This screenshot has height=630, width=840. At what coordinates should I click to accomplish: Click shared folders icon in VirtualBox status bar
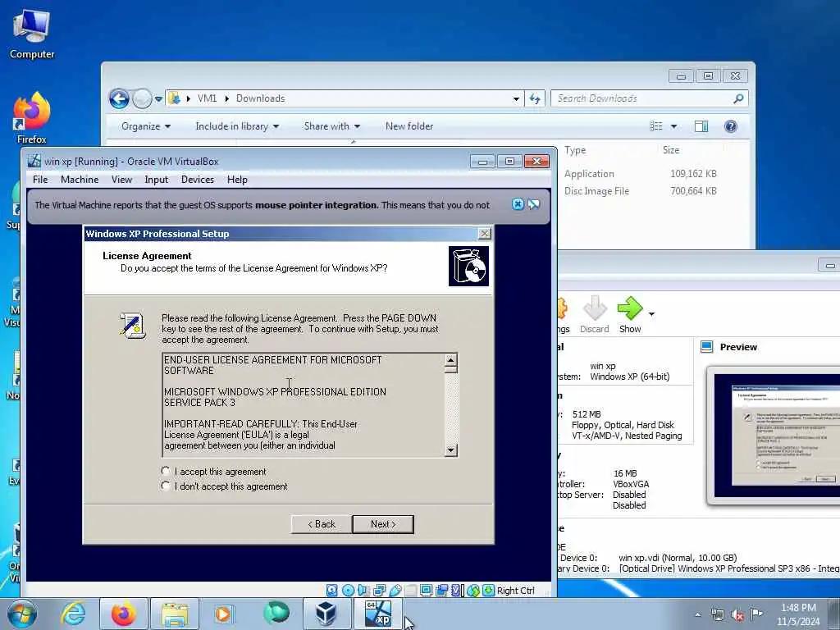click(411, 591)
